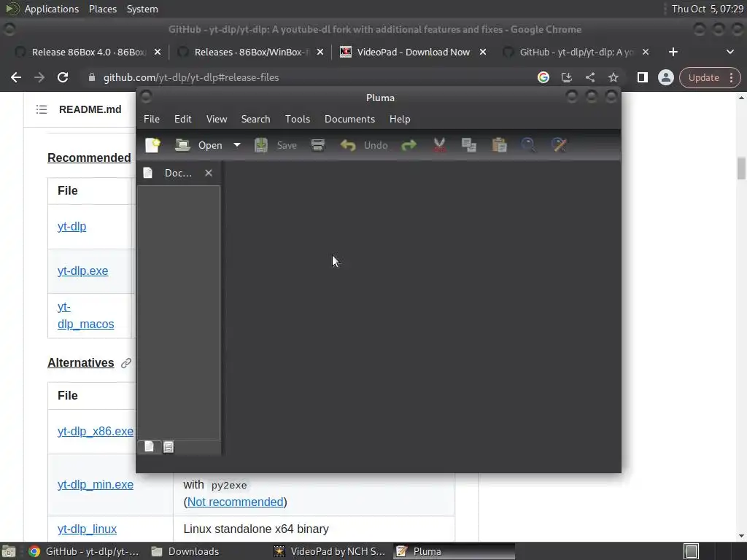The height and width of the screenshot is (560, 747).
Task: Bookmark this page with the star icon
Action: tap(613, 77)
